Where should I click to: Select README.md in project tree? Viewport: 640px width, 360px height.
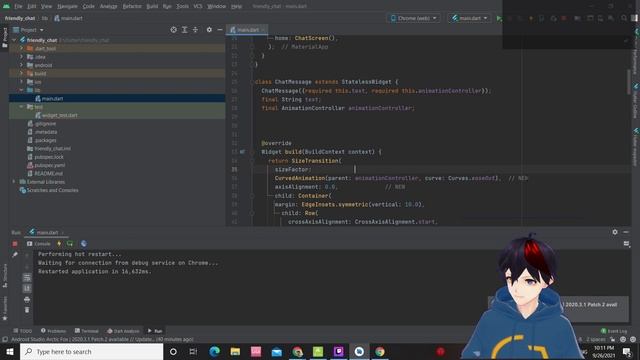pos(48,173)
